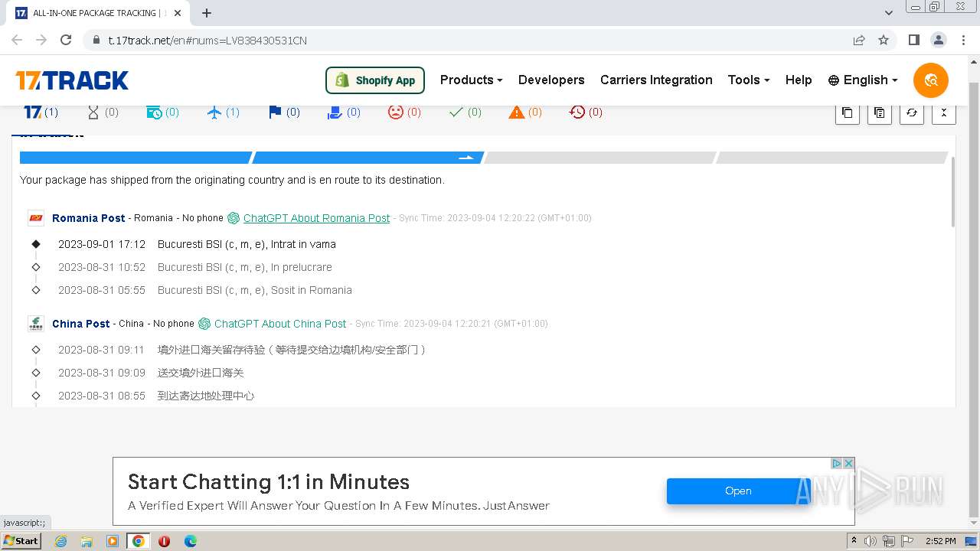Open the English language dropdown
The image size is (980, 551).
pyautogui.click(x=863, y=80)
